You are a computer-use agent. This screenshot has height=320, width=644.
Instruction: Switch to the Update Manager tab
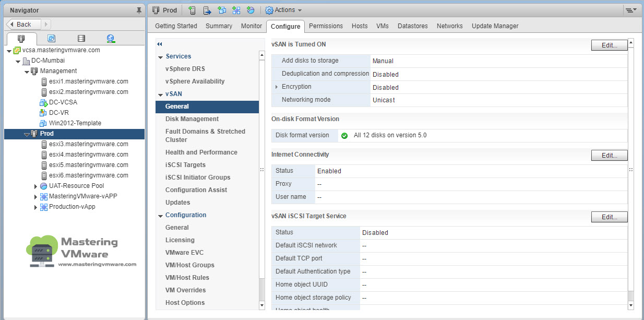[495, 26]
